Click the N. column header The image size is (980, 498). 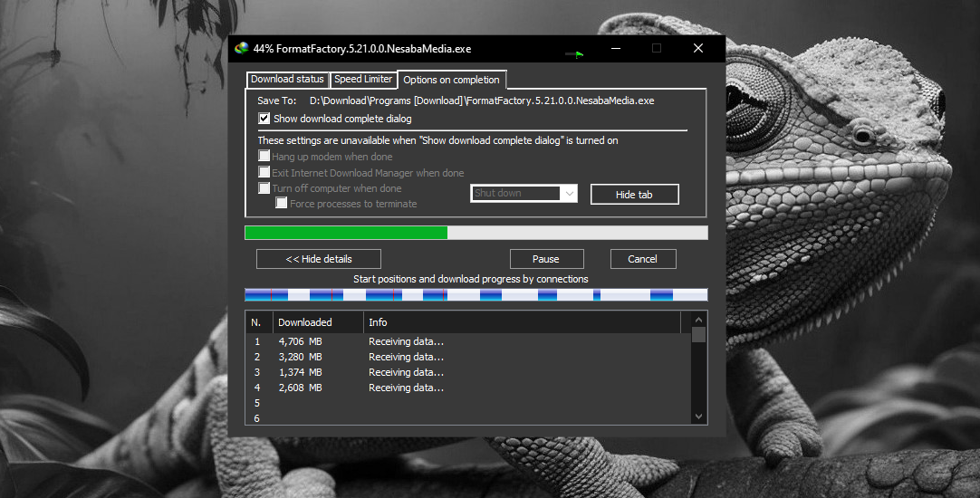point(259,322)
